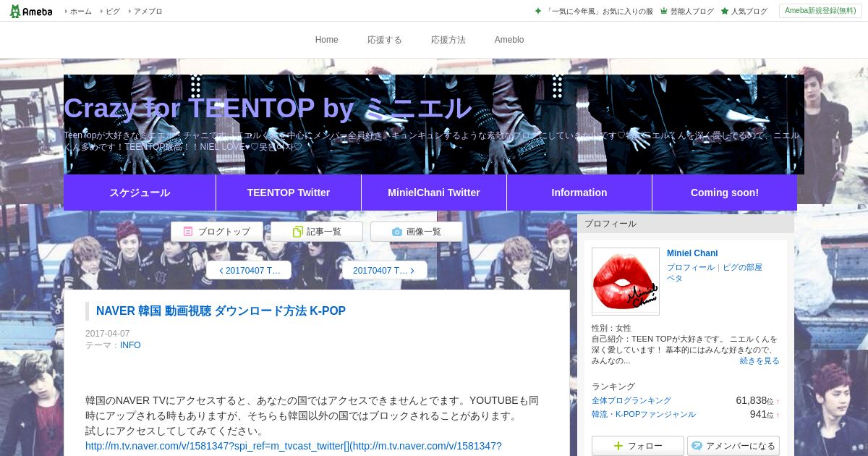The height and width of the screenshot is (456, 868).
Task: Click the 61,838位 ranking value
Action: 755,400
